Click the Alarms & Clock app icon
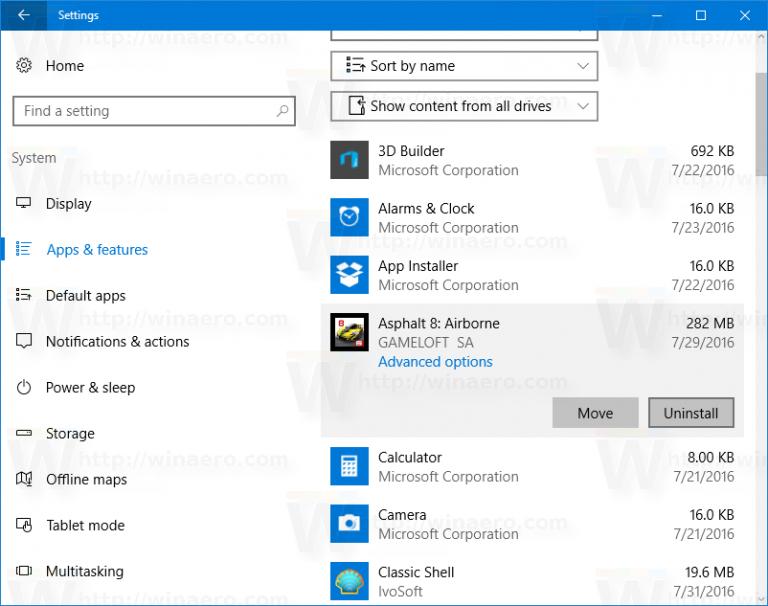Screen dimensions: 768x606 click(349, 217)
